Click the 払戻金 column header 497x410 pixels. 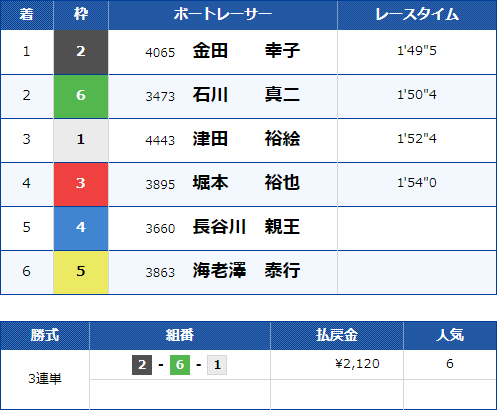pos(337,335)
